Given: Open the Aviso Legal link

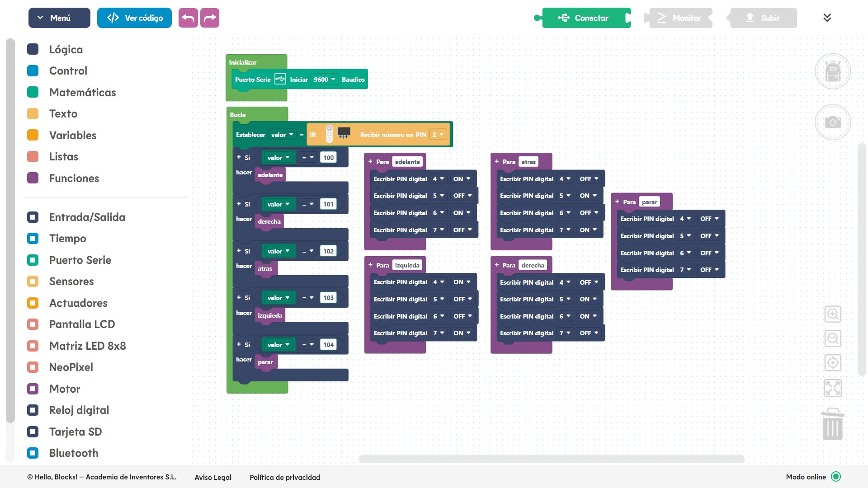Looking at the screenshot, I should pos(212,477).
